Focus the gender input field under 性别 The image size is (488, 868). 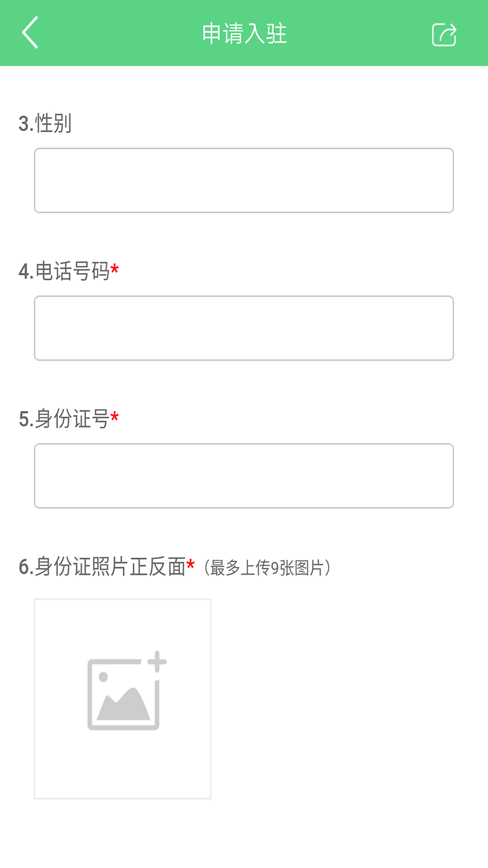pyautogui.click(x=243, y=179)
